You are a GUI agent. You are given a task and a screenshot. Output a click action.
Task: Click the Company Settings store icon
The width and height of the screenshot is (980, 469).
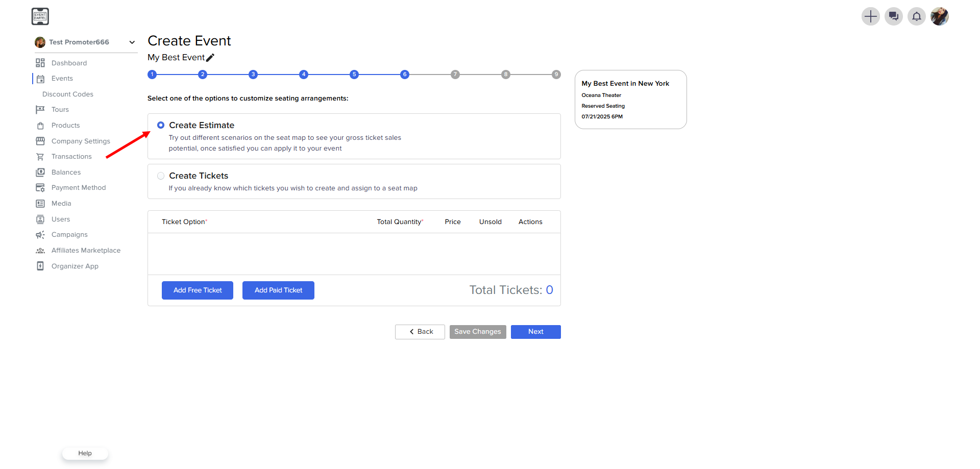pos(40,141)
